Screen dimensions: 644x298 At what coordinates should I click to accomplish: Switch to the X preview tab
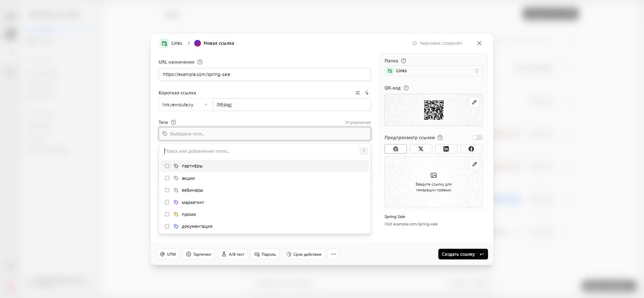(421, 149)
